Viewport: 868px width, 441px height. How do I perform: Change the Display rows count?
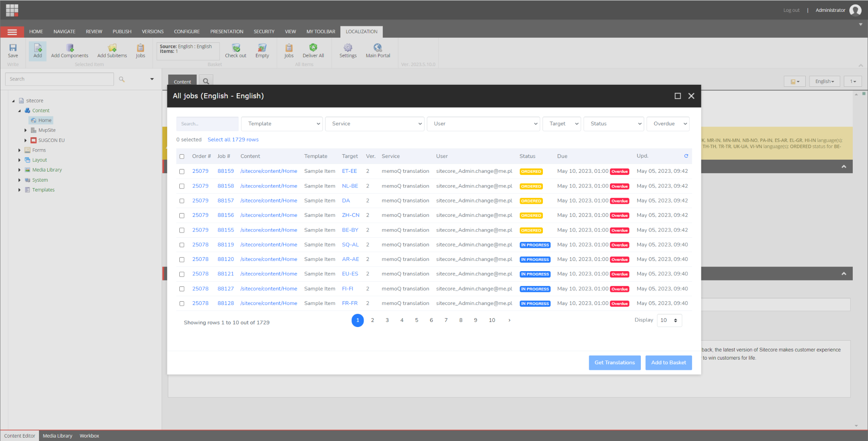(669, 320)
